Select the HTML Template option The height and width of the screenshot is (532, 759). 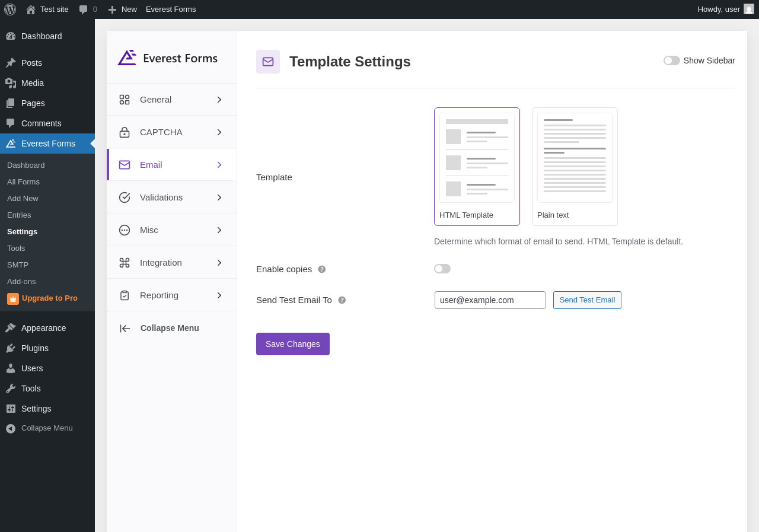(477, 167)
